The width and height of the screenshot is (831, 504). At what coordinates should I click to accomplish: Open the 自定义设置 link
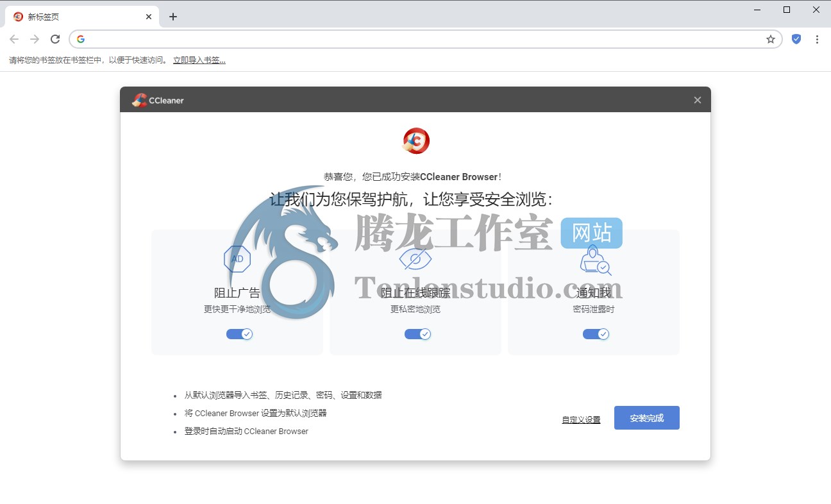[581, 420]
